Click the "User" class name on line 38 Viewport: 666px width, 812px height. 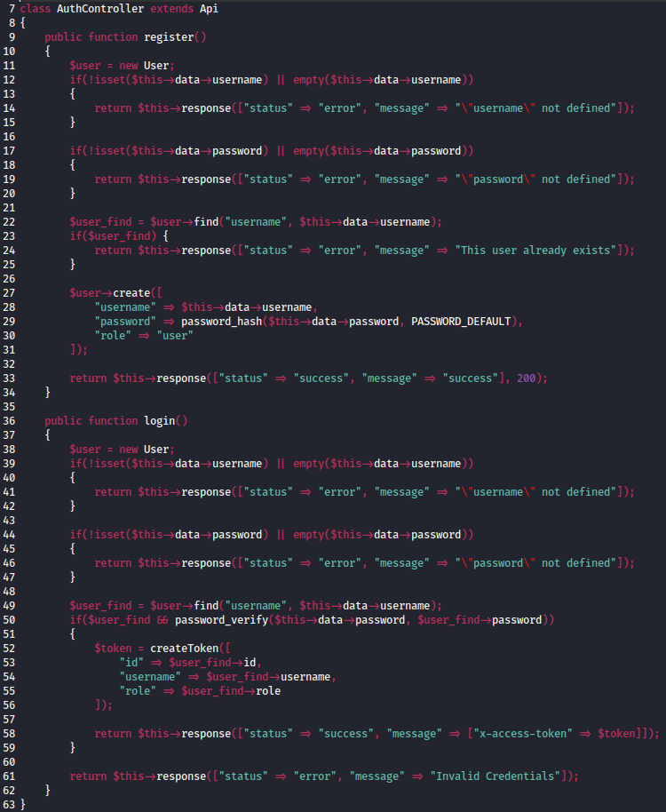coord(156,449)
